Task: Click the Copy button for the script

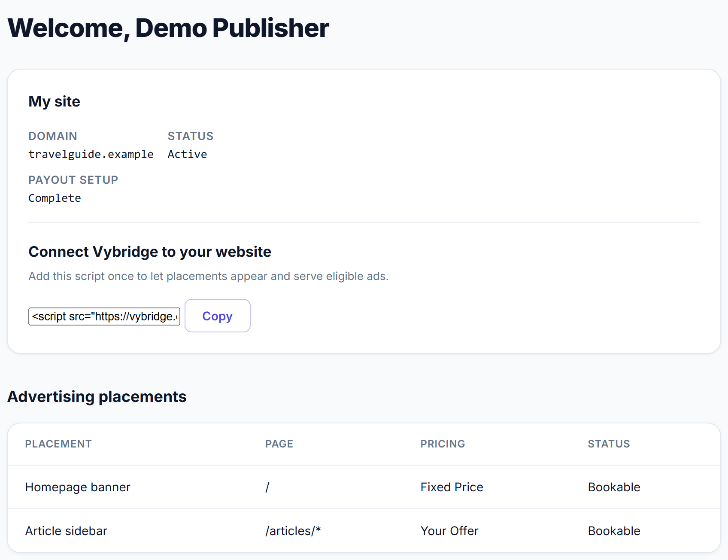Action: pos(217,316)
